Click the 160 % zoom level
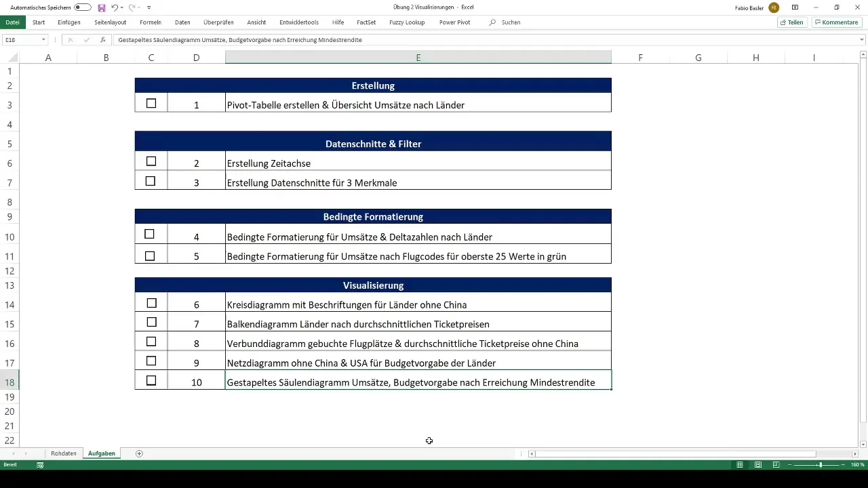Screen dimensions: 868x488 click(858, 465)
